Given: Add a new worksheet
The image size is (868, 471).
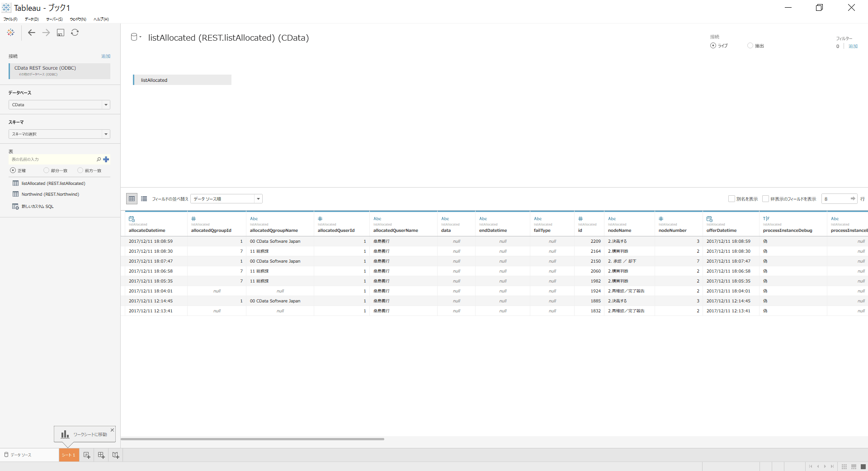Looking at the screenshot, I should point(87,455).
